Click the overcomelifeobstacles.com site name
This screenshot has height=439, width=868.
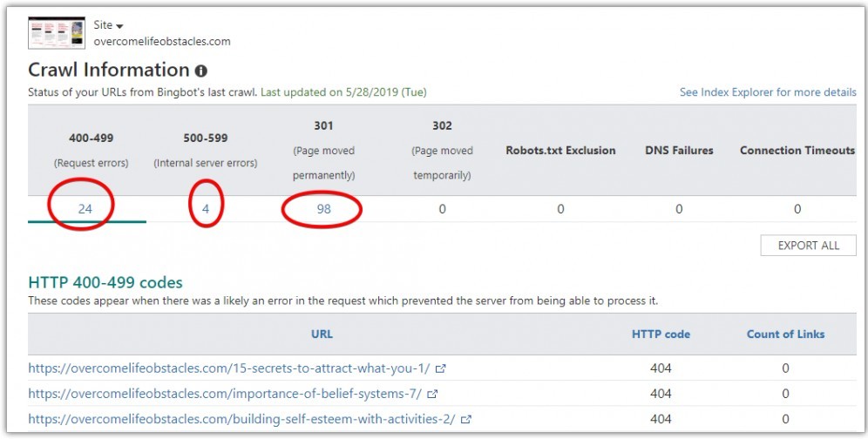point(161,42)
